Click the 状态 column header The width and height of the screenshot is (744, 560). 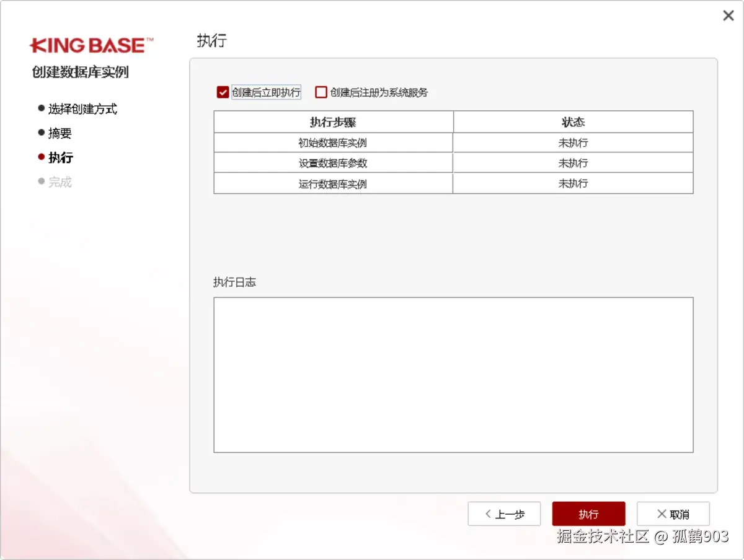(x=573, y=122)
